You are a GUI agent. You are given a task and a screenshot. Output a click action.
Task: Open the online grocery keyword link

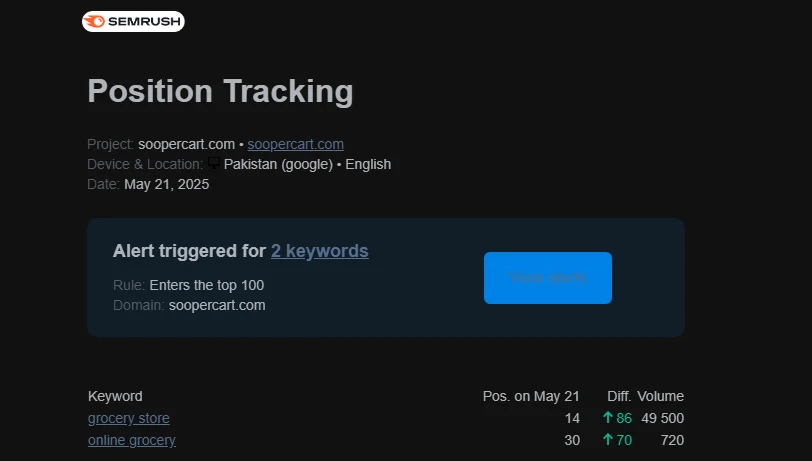click(x=131, y=440)
